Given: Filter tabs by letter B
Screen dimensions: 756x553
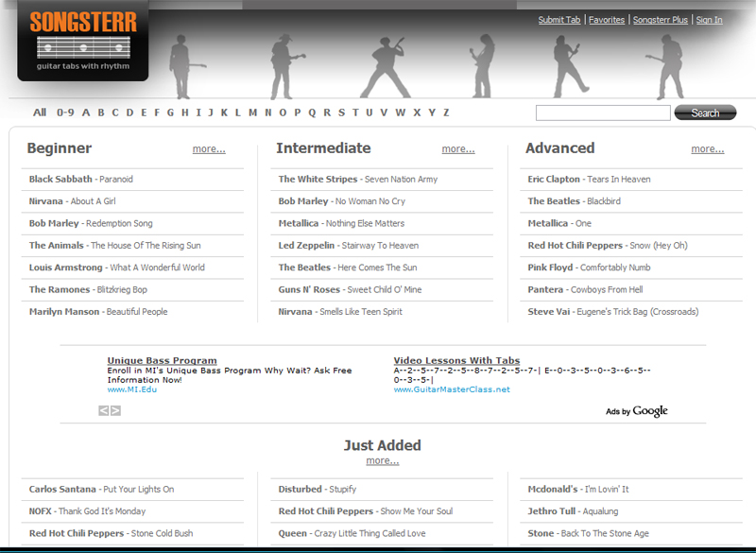Looking at the screenshot, I should click(x=101, y=112).
